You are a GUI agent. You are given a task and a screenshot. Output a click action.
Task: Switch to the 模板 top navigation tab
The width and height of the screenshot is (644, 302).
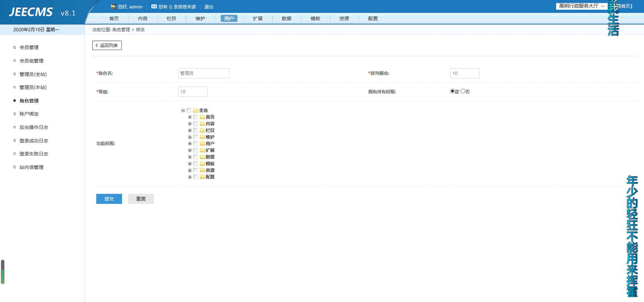[x=315, y=18]
